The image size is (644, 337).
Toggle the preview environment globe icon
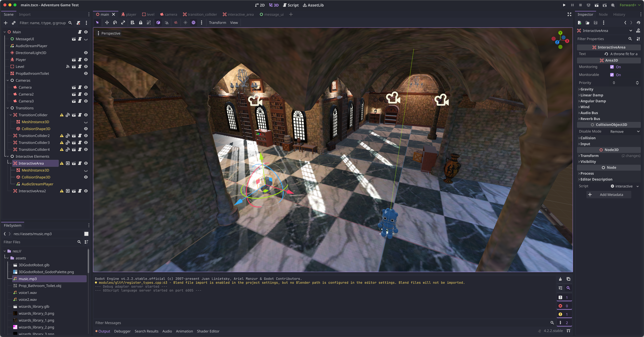click(x=194, y=23)
